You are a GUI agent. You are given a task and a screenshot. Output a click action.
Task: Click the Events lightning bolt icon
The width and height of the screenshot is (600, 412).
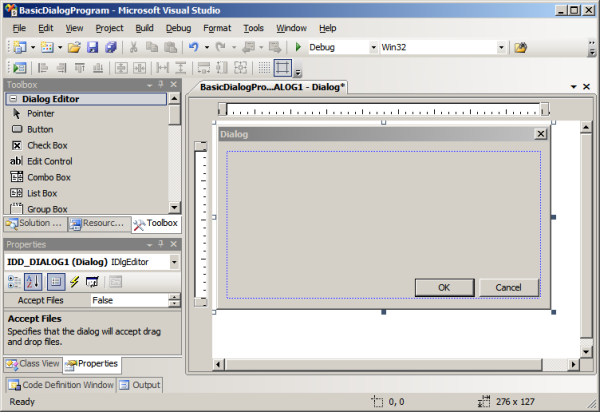[x=74, y=282]
